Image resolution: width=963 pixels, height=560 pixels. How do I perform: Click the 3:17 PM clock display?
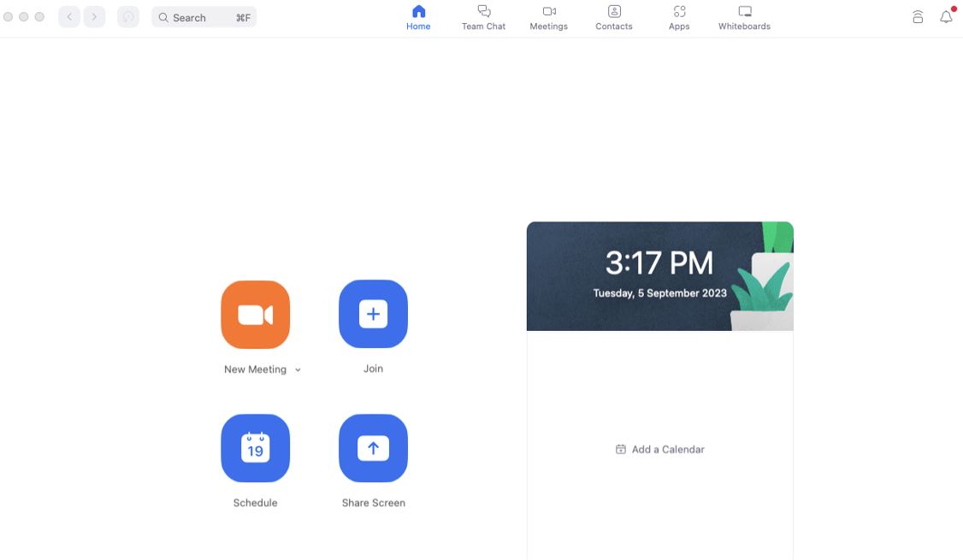click(659, 262)
